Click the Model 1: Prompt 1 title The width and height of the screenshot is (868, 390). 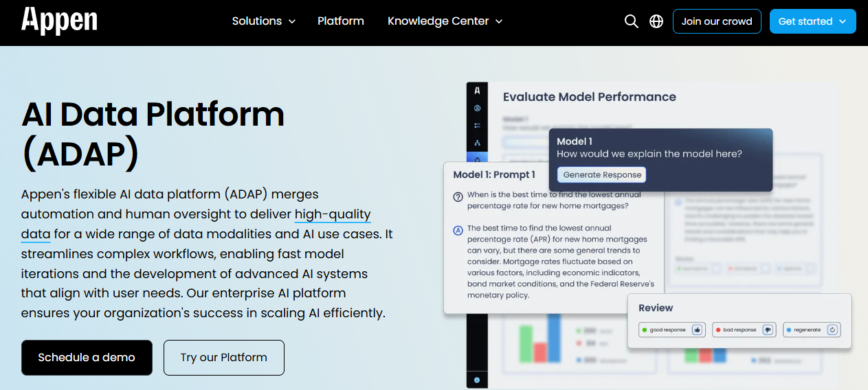494,175
